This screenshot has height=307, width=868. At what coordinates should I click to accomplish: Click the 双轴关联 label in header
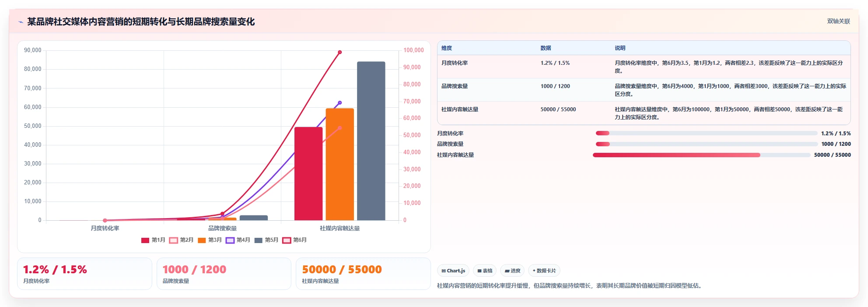838,21
